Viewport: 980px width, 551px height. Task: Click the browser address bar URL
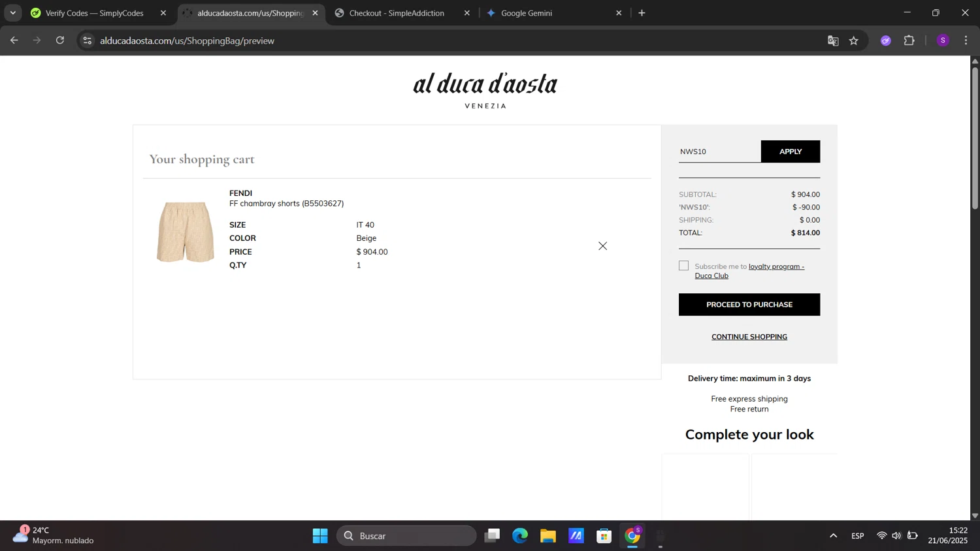point(187,40)
